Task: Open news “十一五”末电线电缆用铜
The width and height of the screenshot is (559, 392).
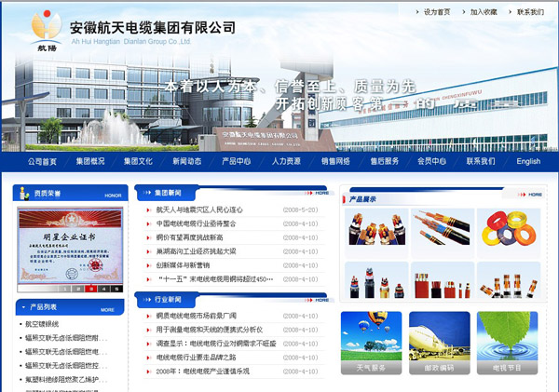Action: 215,279
